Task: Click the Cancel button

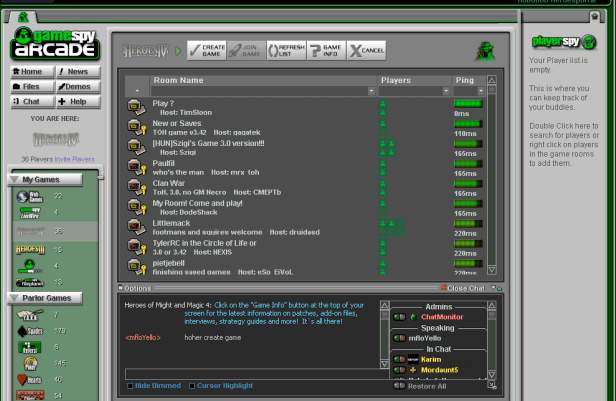Action: 366,51
